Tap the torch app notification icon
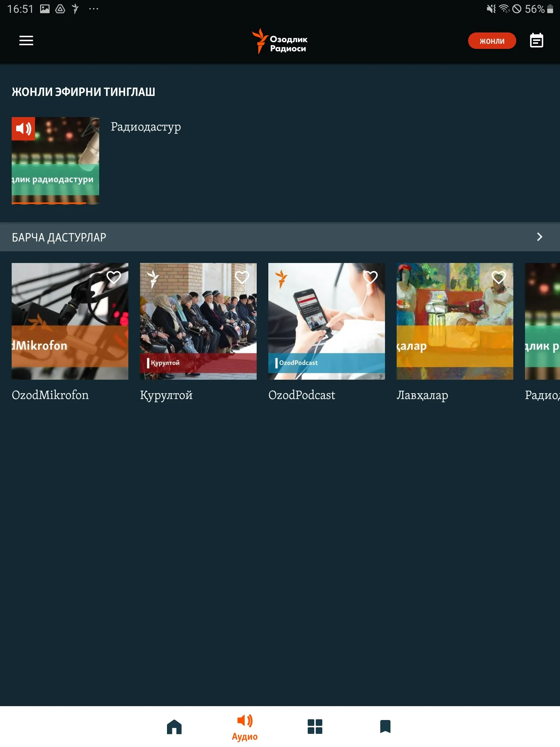Image resolution: width=560 pixels, height=747 pixels. pyautogui.click(x=75, y=9)
